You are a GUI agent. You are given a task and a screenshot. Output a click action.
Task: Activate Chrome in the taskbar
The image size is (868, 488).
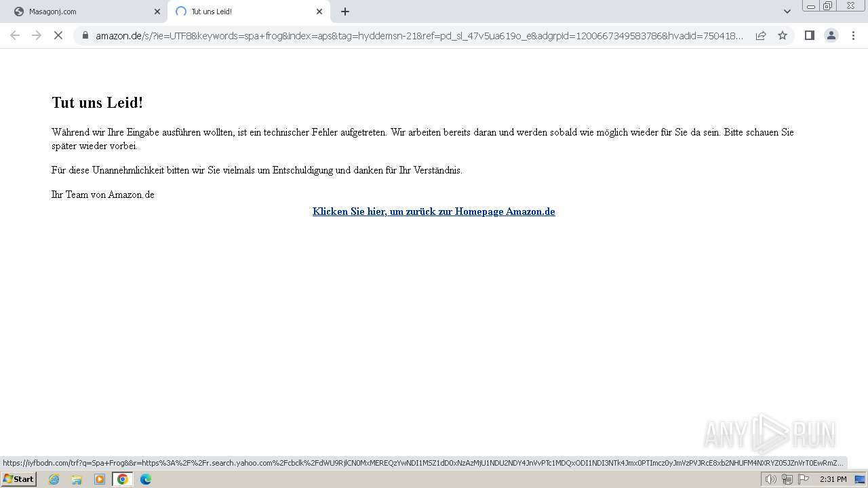click(x=123, y=479)
